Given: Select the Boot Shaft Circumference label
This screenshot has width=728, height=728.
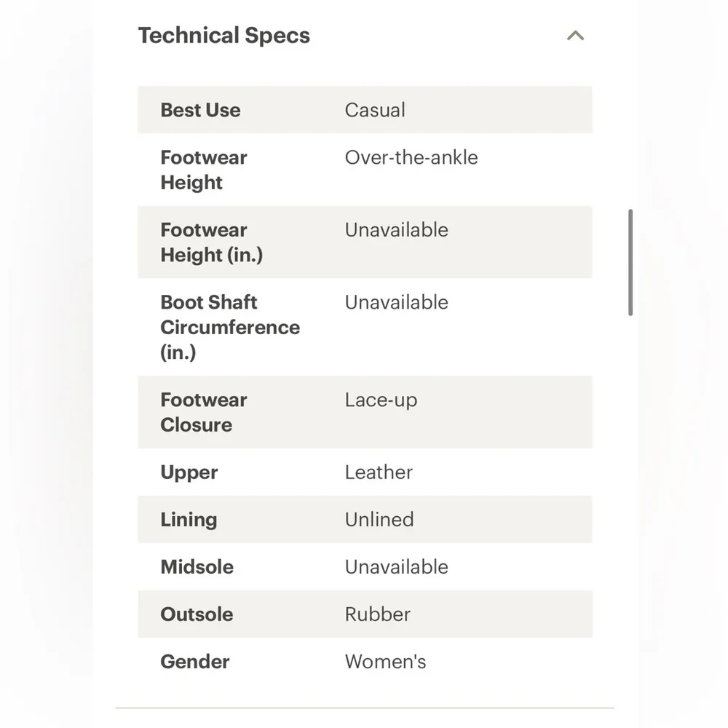Looking at the screenshot, I should pyautogui.click(x=229, y=327).
